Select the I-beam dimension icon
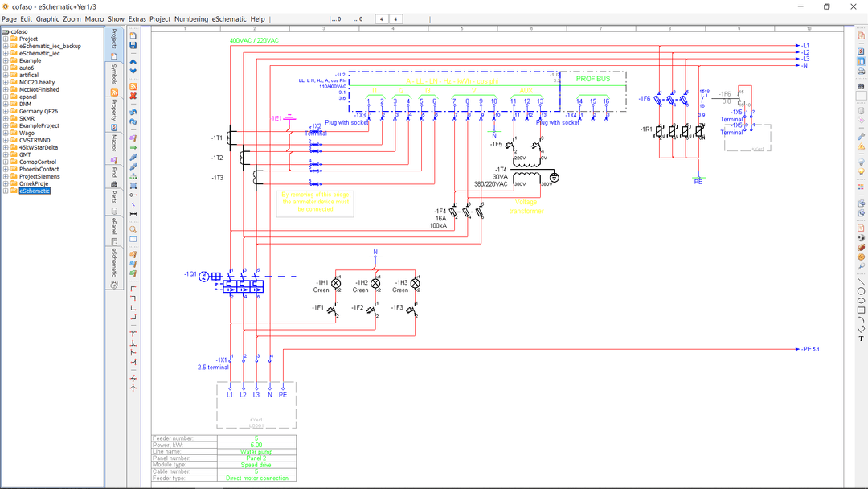Viewport: 868px width, 489px height. pyautogui.click(x=133, y=214)
